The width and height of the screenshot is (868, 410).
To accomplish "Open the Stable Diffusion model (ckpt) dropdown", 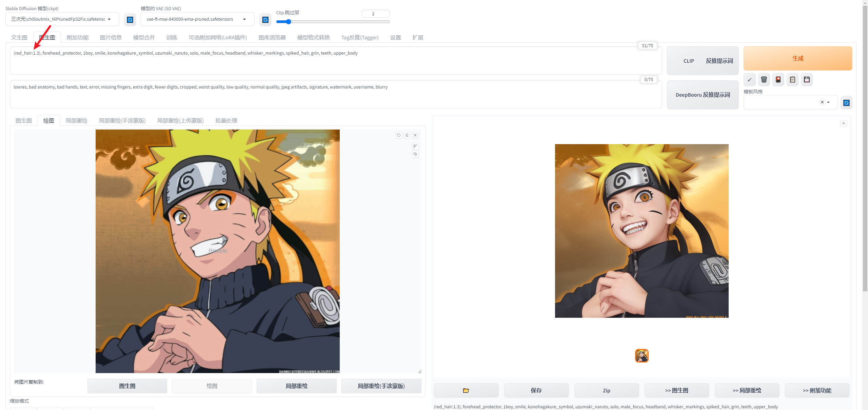I will click(62, 19).
